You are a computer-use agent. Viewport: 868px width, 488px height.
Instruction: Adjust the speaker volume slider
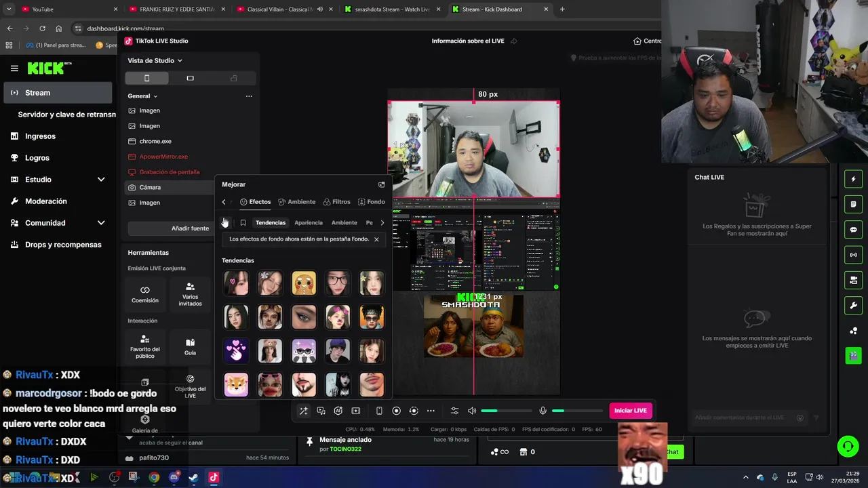click(507, 411)
